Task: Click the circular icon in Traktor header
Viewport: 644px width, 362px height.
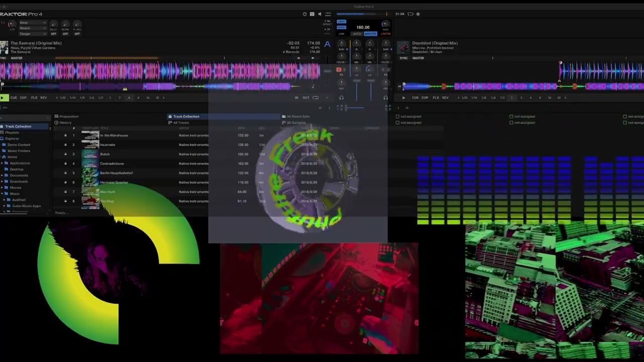Action: (x=305, y=14)
